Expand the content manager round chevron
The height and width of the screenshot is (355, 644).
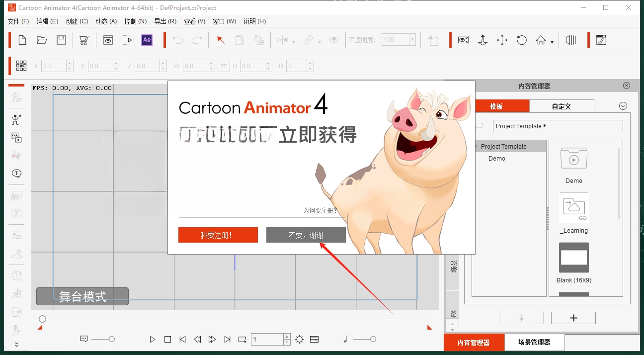click(x=623, y=106)
